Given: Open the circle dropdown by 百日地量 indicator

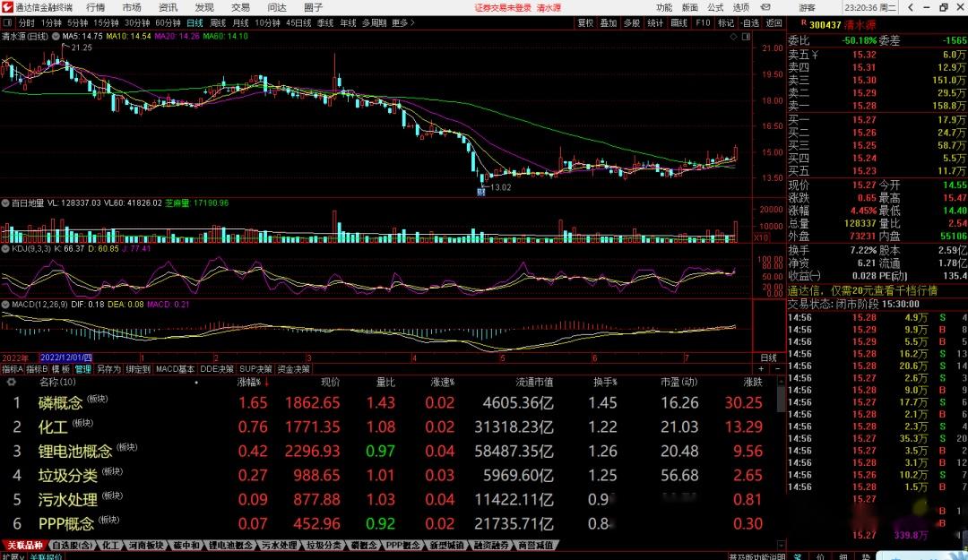Looking at the screenshot, I should point(5,202).
